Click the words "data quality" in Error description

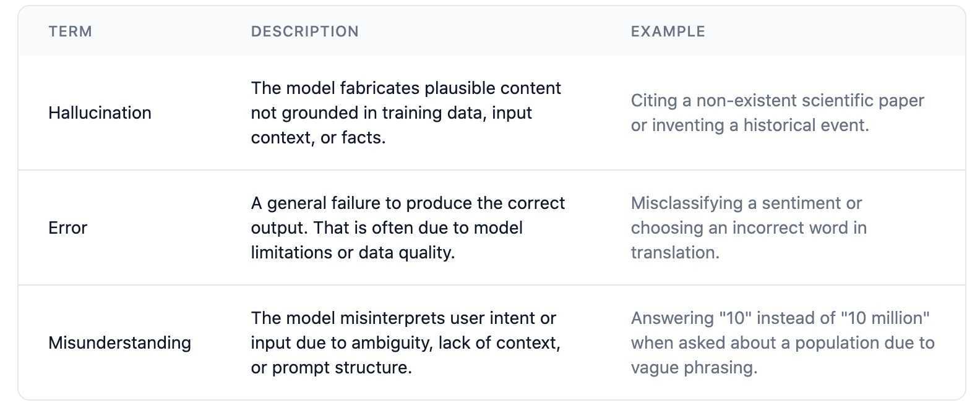pyautogui.click(x=406, y=252)
